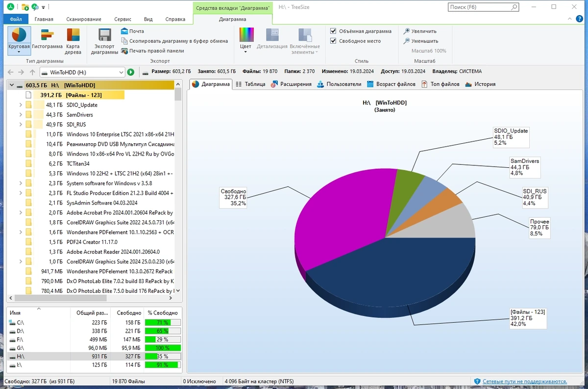Screen dimensions: 588x389
Task: Open the Цвет color scheme menu
Action: pyautogui.click(x=246, y=39)
